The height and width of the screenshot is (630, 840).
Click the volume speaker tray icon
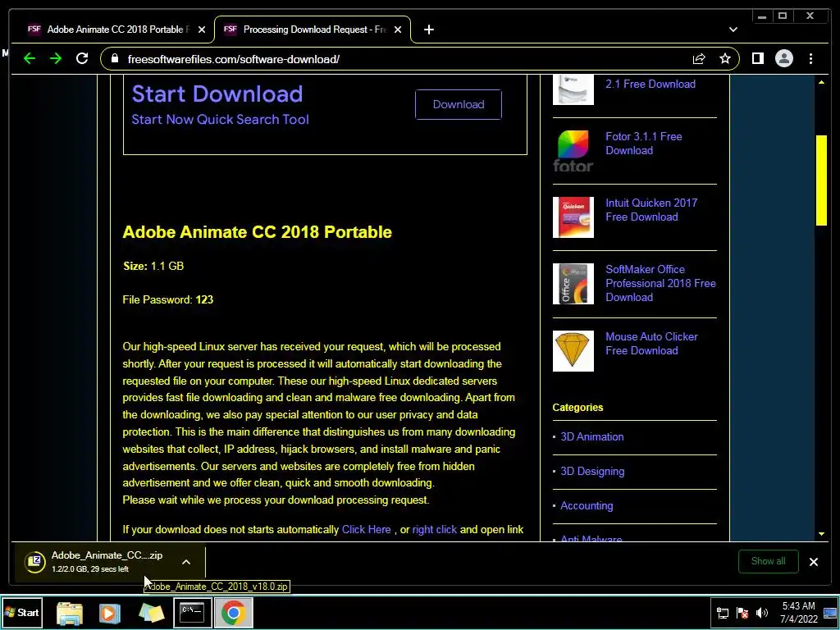pos(762,613)
